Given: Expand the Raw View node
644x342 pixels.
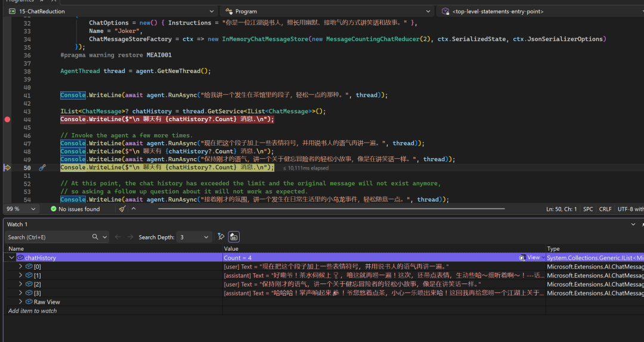Looking at the screenshot, I should point(20,302).
